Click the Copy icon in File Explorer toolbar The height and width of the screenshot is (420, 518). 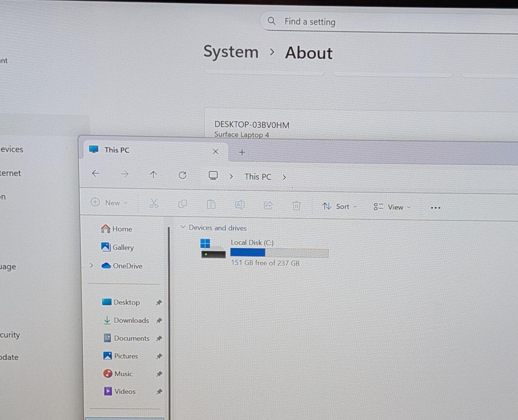click(182, 204)
